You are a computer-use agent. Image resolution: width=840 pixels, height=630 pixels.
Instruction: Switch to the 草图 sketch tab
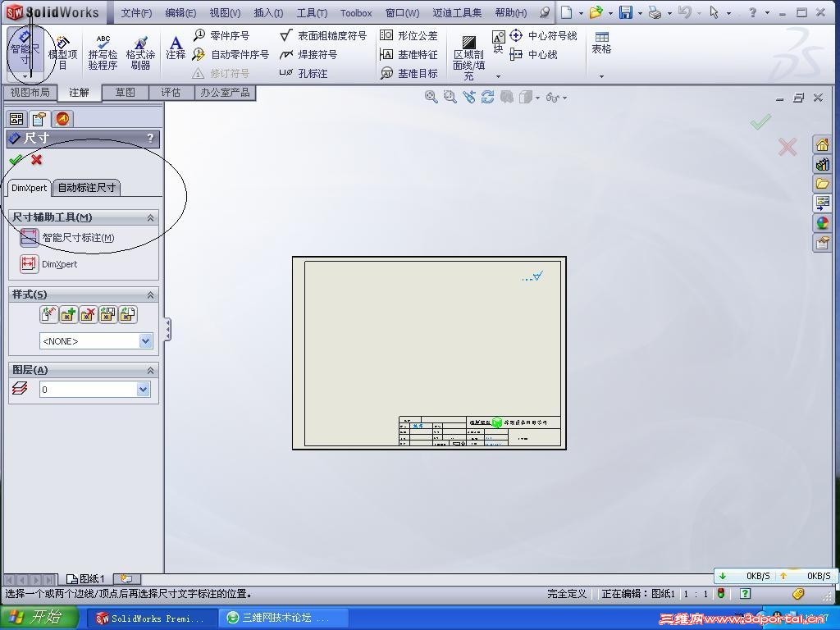(x=126, y=92)
